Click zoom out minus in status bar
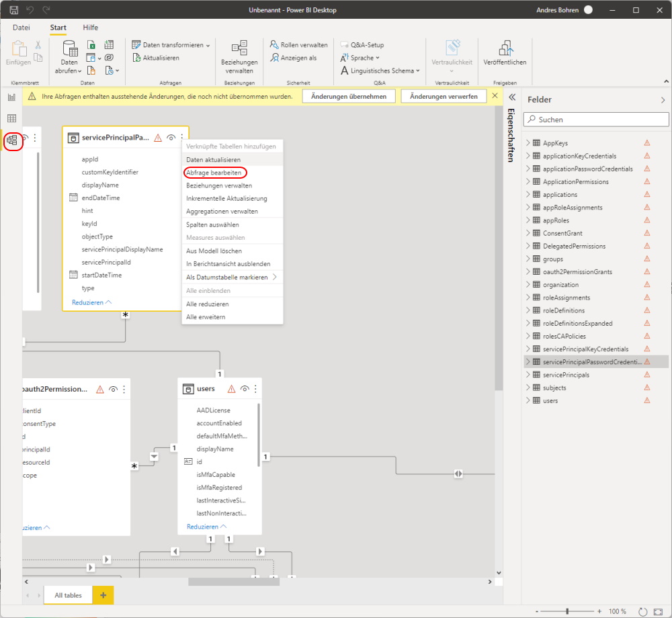 (x=536, y=611)
